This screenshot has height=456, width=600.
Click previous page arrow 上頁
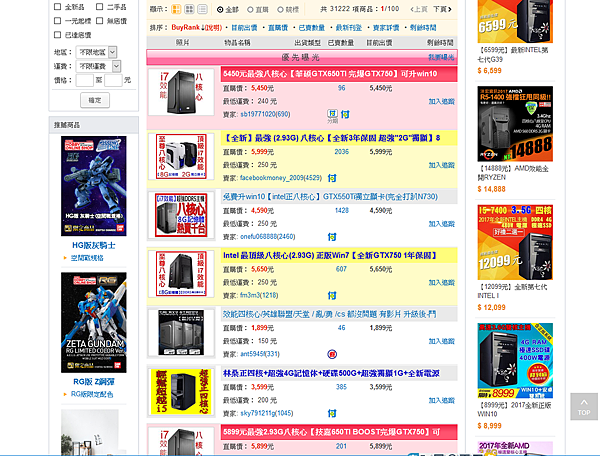coord(419,9)
